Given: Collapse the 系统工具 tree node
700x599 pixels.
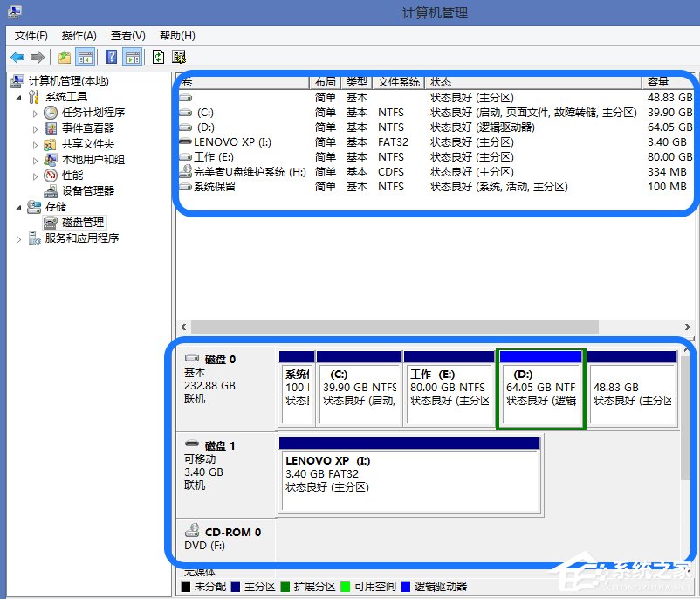Looking at the screenshot, I should 18,96.
